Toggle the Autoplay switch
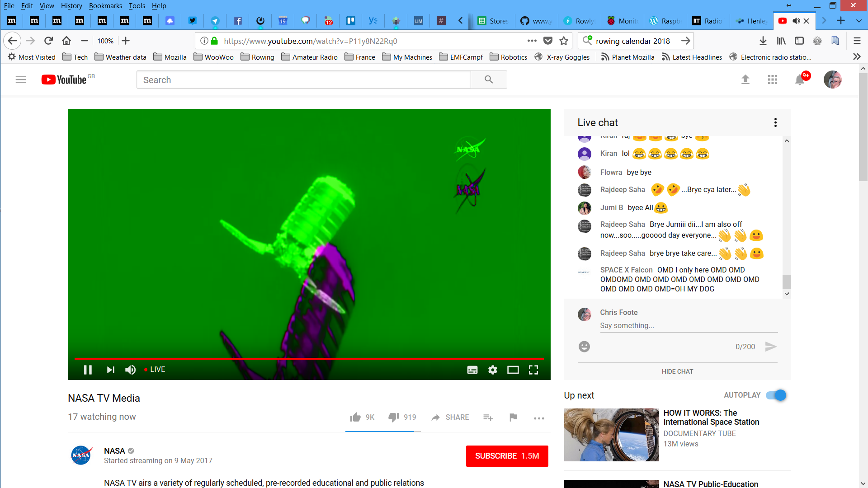This screenshot has height=488, width=868. [x=776, y=395]
